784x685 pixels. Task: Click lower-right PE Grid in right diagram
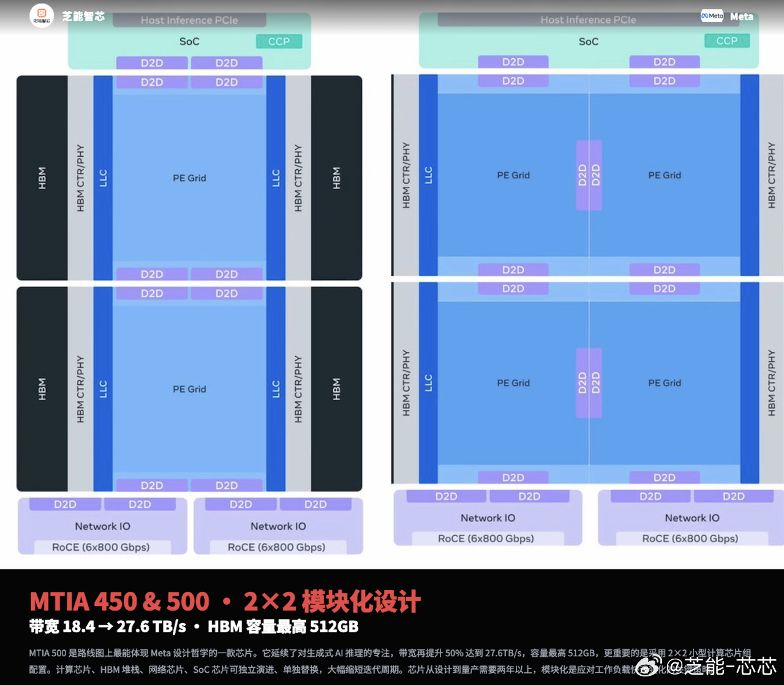tap(665, 383)
